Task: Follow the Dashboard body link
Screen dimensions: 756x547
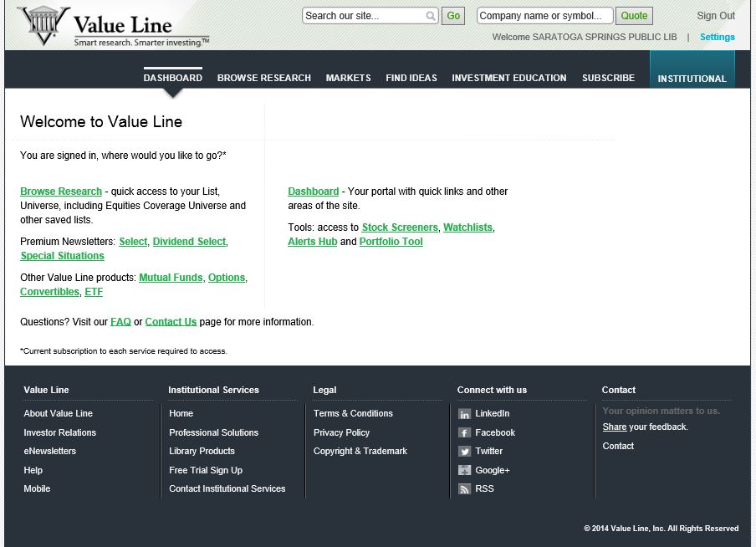Action: point(314,192)
